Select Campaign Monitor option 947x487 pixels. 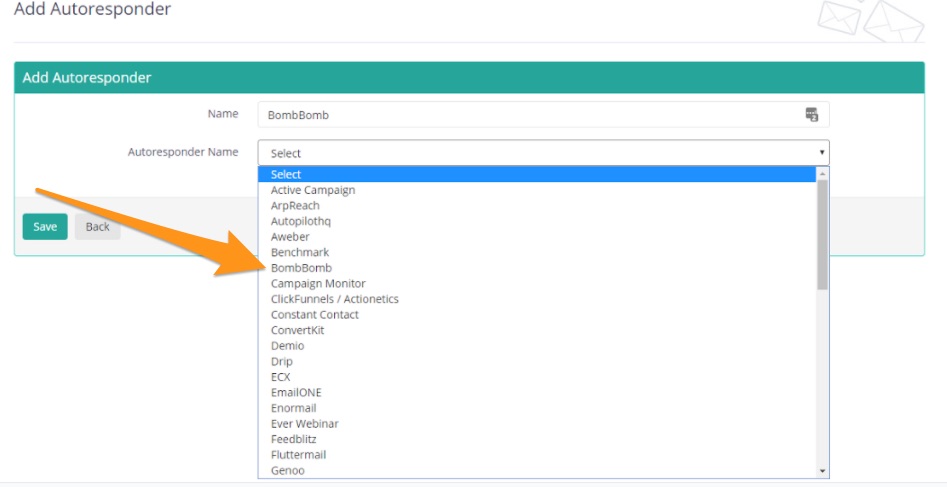tap(537, 283)
